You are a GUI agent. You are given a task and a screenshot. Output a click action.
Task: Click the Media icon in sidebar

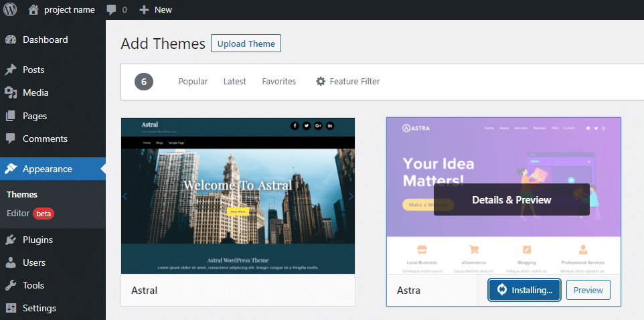coord(11,93)
